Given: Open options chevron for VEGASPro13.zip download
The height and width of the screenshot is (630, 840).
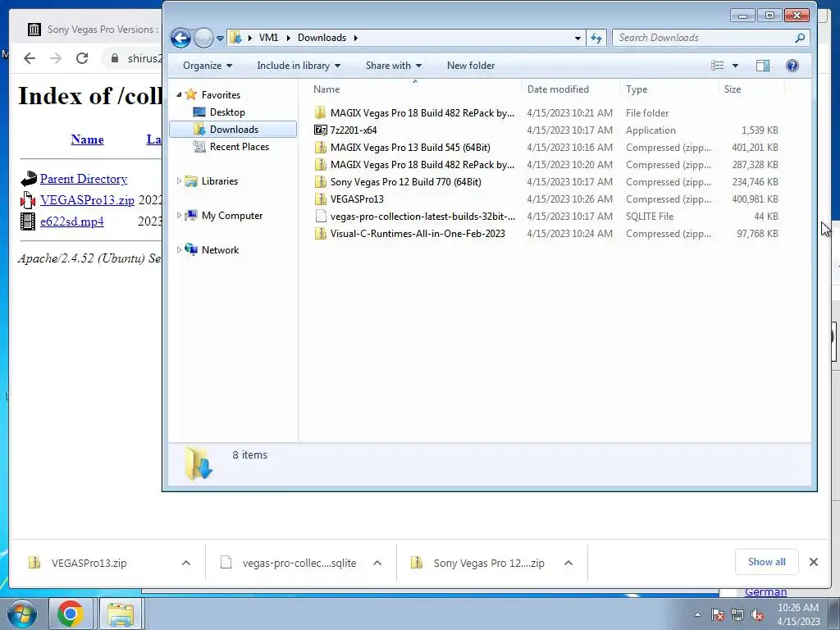Looking at the screenshot, I should point(186,563).
